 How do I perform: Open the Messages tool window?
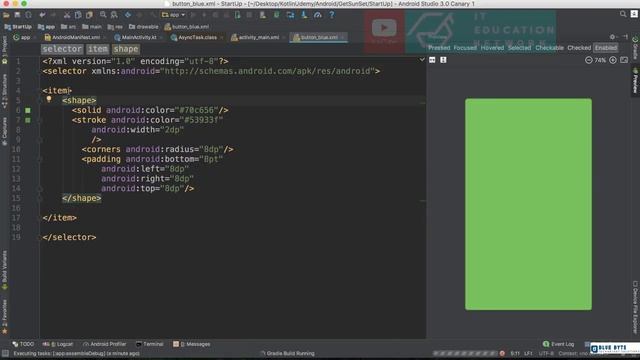pyautogui.click(x=192, y=344)
